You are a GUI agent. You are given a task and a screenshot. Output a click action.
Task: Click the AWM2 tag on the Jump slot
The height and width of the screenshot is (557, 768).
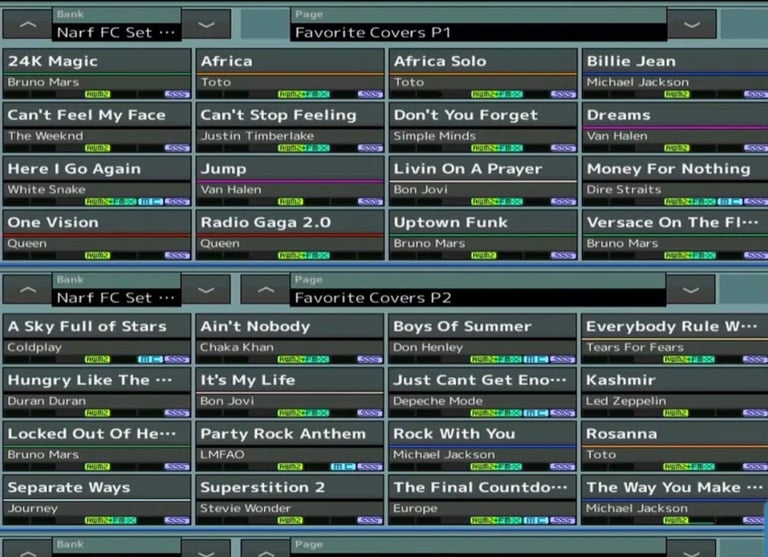click(x=290, y=201)
